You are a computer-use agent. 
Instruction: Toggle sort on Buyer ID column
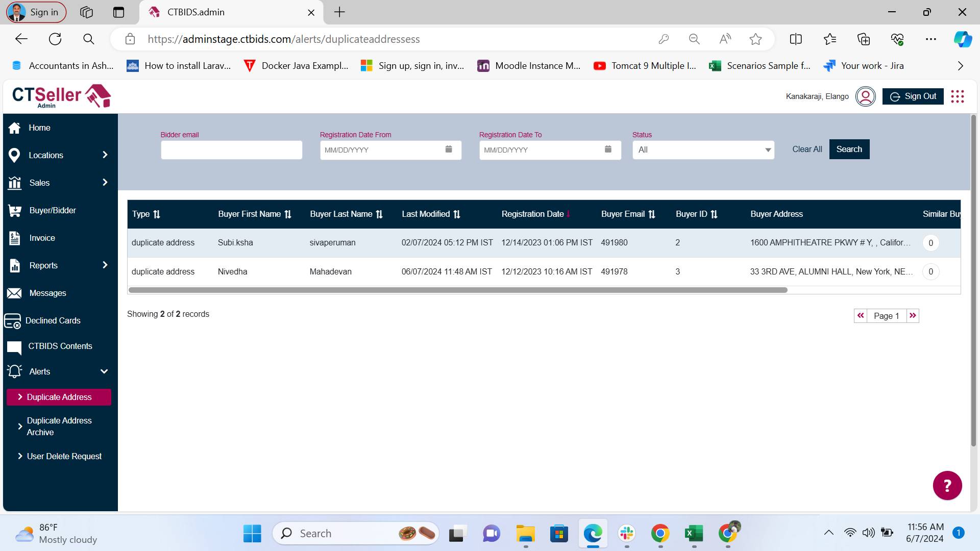coord(714,214)
